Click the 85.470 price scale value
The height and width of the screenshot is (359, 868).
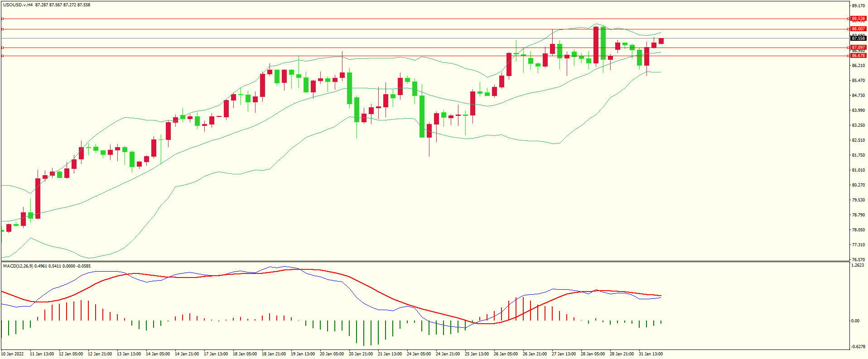click(858, 81)
